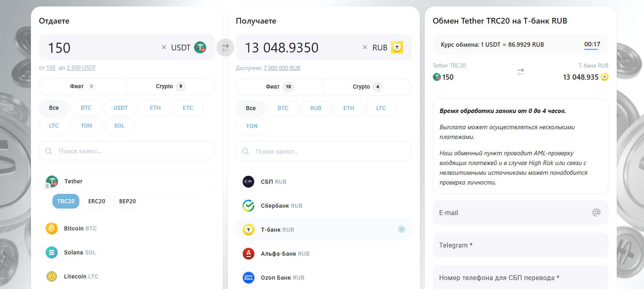
Task: Clear the USDT amount with the X icon
Action: point(164,48)
